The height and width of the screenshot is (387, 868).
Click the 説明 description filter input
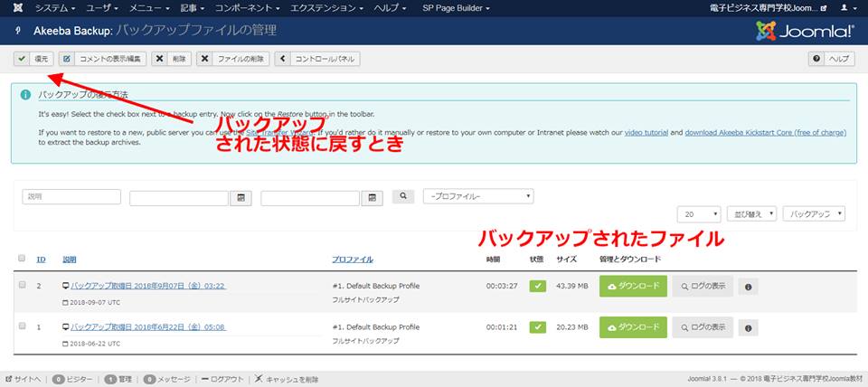coord(71,196)
